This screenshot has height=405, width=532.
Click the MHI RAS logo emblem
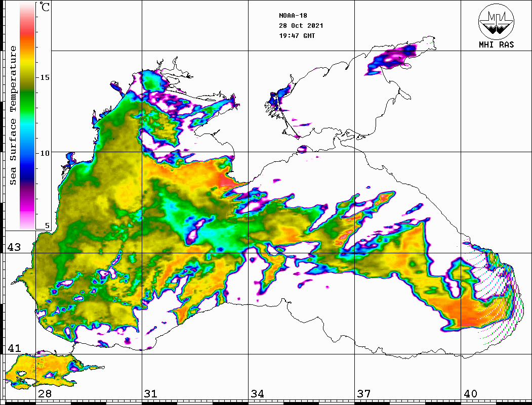click(x=496, y=21)
